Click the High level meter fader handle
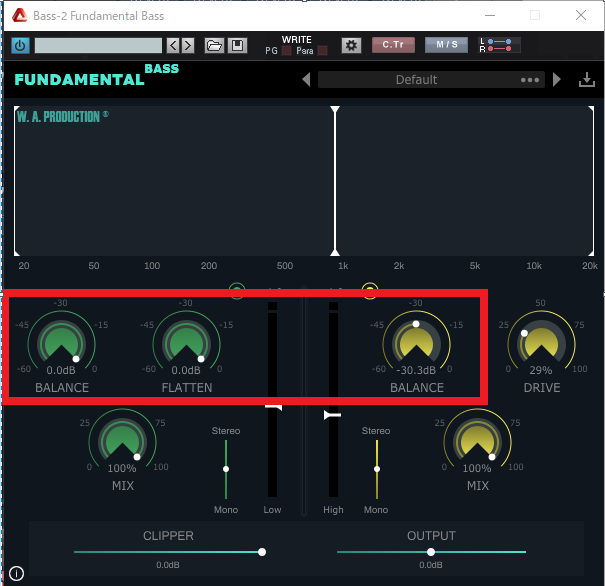The width and height of the screenshot is (605, 586). coord(332,415)
